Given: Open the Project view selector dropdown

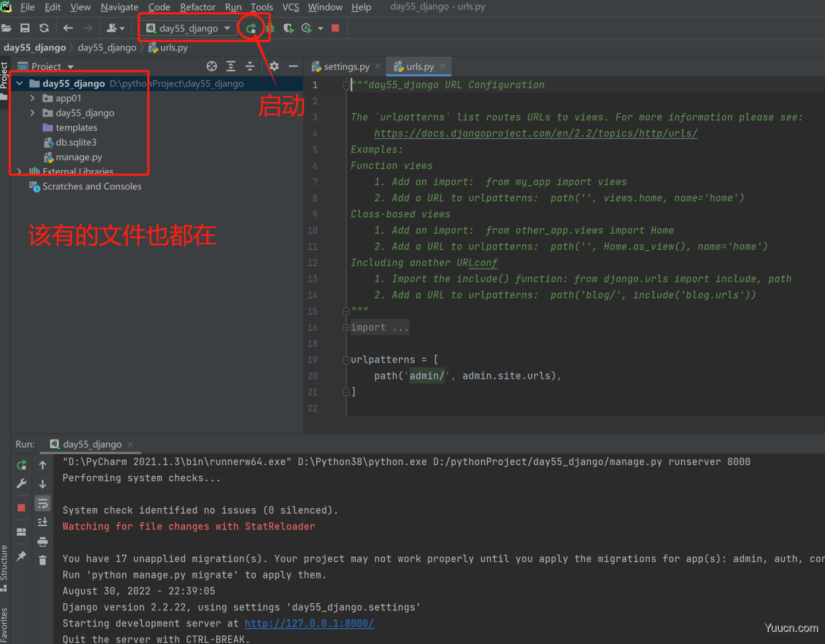Looking at the screenshot, I should click(x=46, y=67).
